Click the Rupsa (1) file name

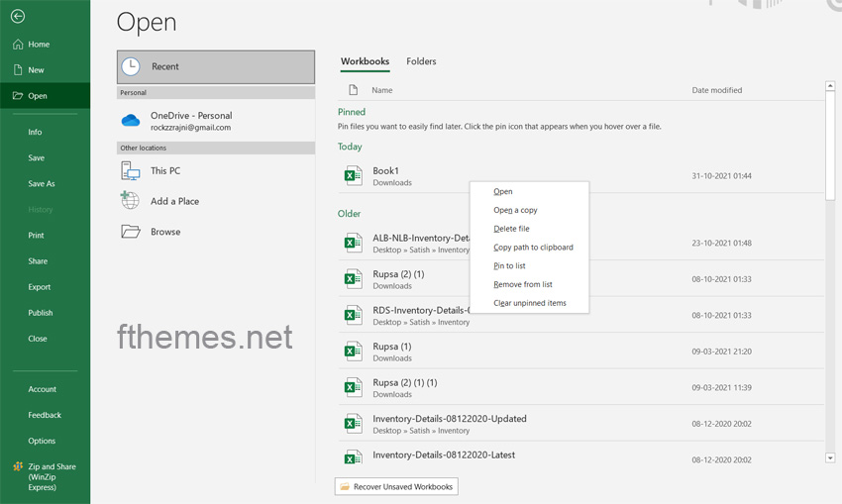pyautogui.click(x=392, y=347)
